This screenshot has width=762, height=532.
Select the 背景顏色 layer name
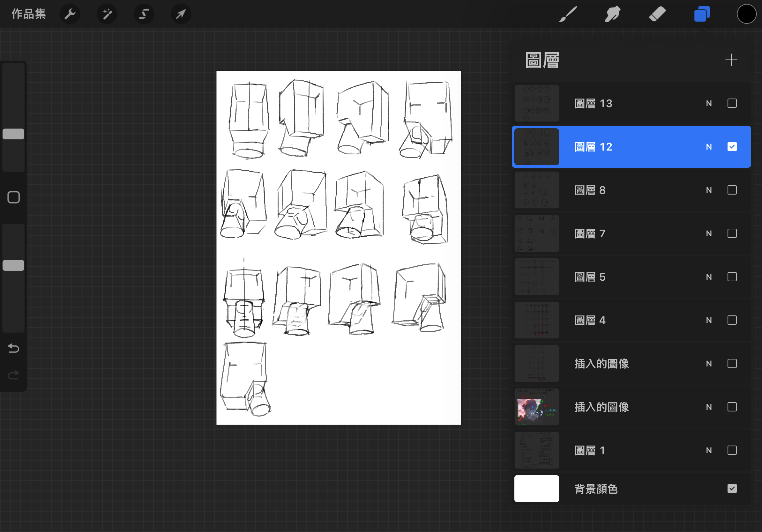click(596, 489)
